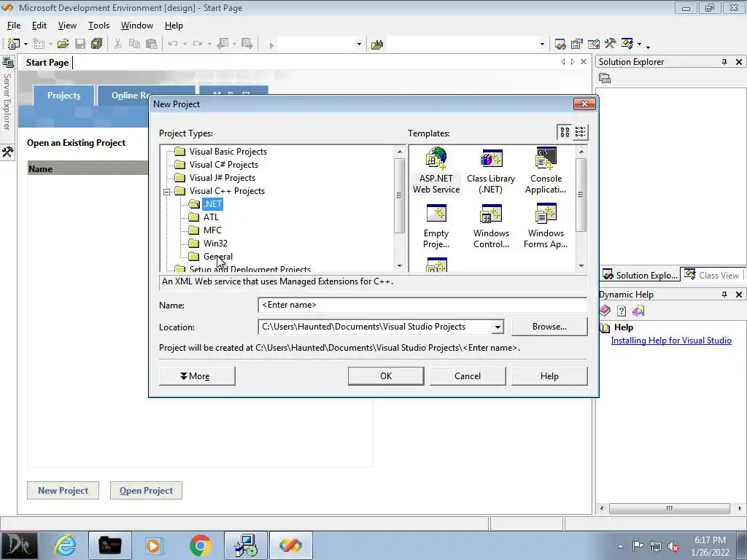Click the Navigate Backward icon
Viewport: 747px width, 560px height.
pos(222,44)
